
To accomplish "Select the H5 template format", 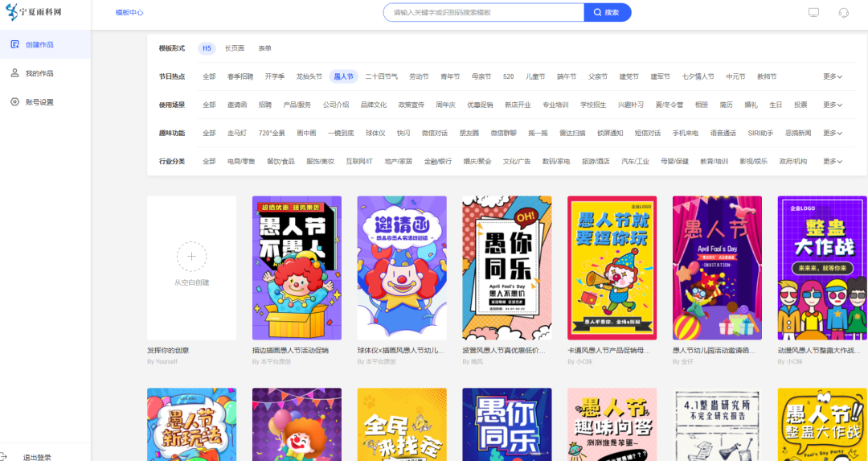I will (207, 48).
